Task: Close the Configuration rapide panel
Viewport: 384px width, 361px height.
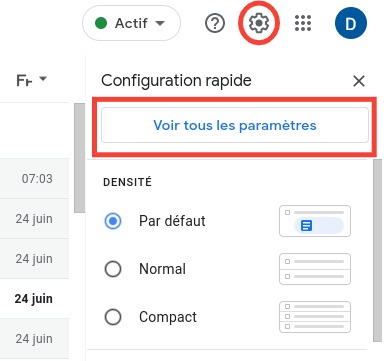Action: click(359, 81)
